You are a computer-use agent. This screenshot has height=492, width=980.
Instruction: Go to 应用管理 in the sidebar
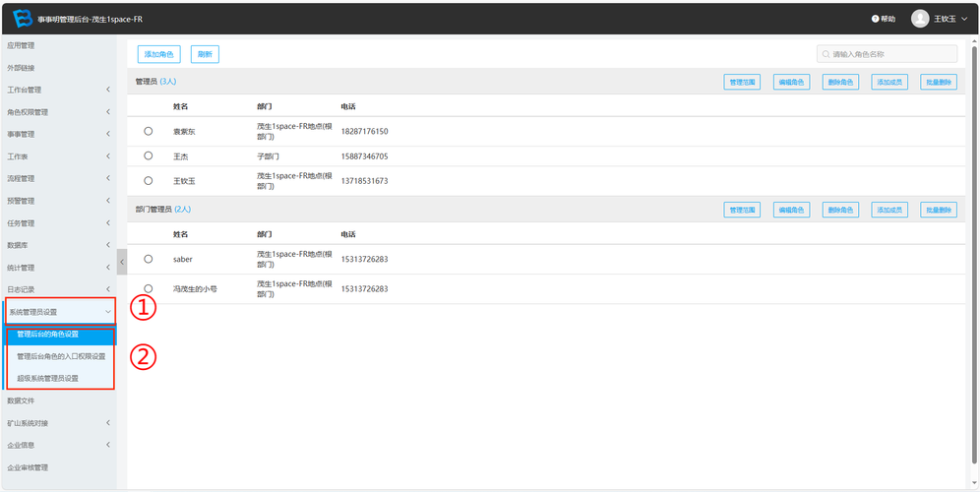pyautogui.click(x=22, y=45)
